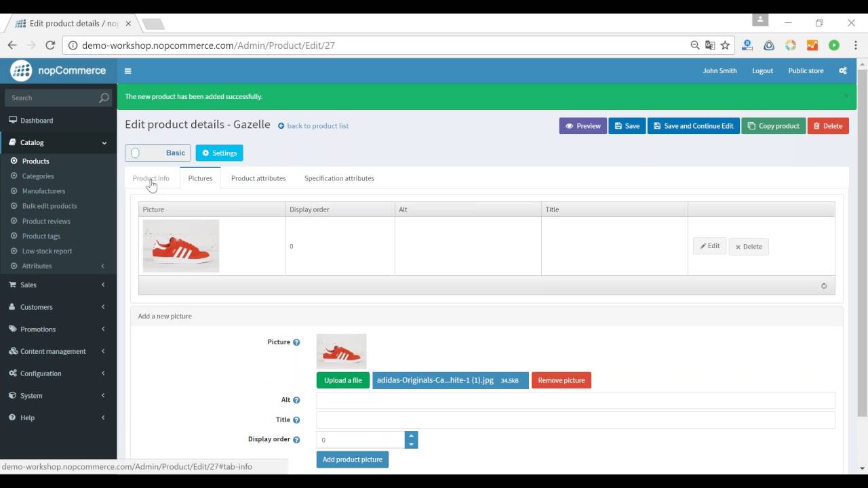Open the browser three-dot menu
The height and width of the screenshot is (488, 868).
tap(855, 45)
